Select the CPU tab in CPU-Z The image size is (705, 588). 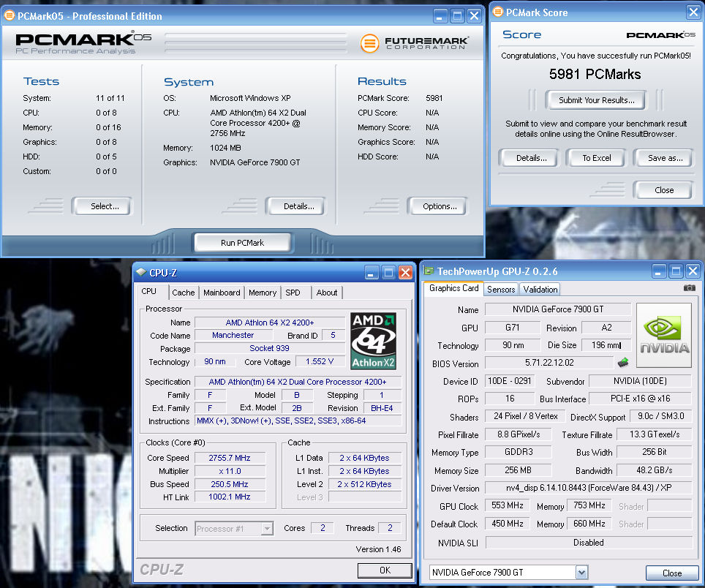(148, 291)
